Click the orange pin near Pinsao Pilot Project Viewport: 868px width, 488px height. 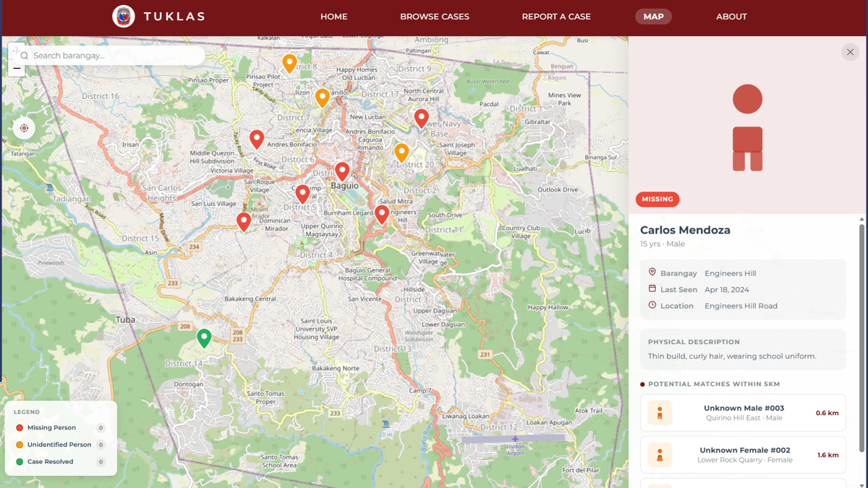289,64
